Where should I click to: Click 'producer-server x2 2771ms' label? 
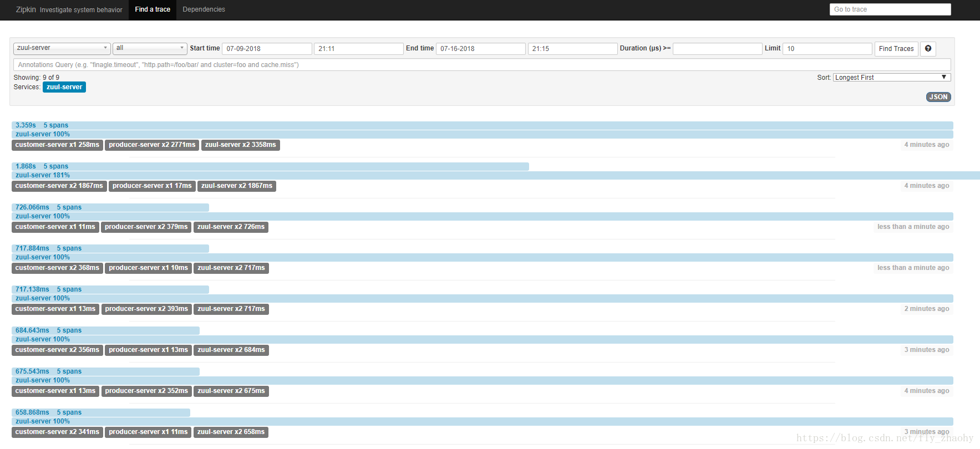[x=152, y=145]
